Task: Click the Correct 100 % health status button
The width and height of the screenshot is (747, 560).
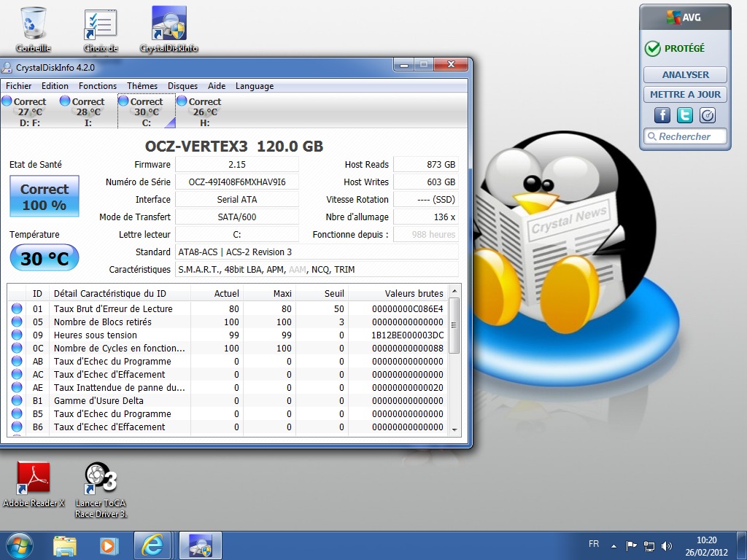Action: tap(44, 197)
